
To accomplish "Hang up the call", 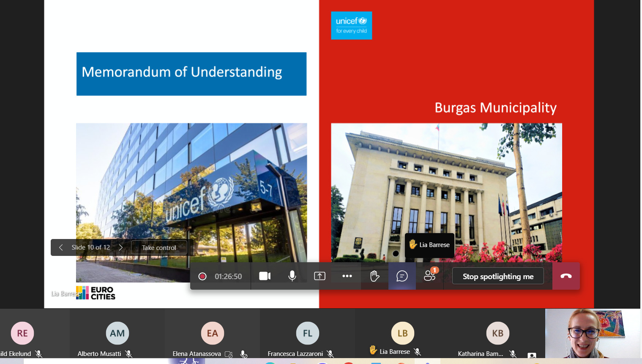I will [x=566, y=276].
